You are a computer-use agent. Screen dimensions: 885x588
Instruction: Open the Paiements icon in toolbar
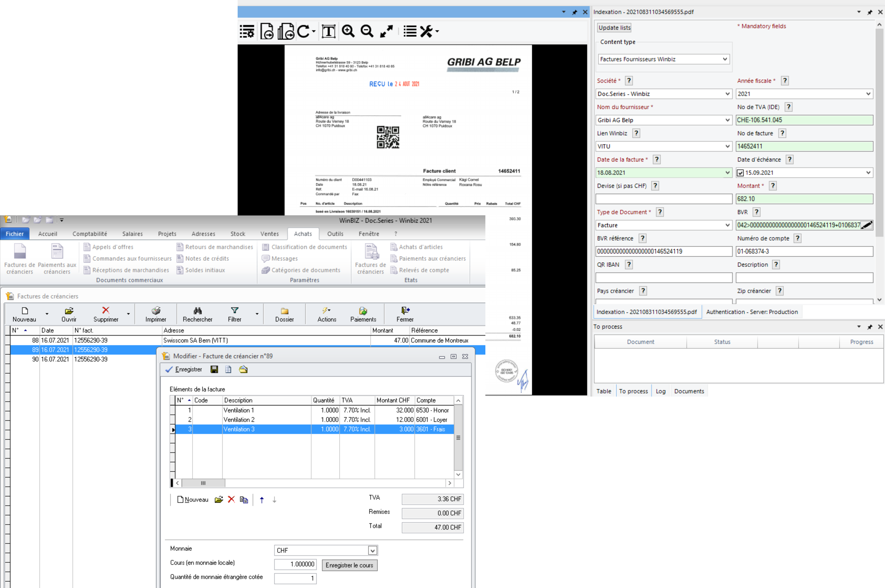click(363, 315)
